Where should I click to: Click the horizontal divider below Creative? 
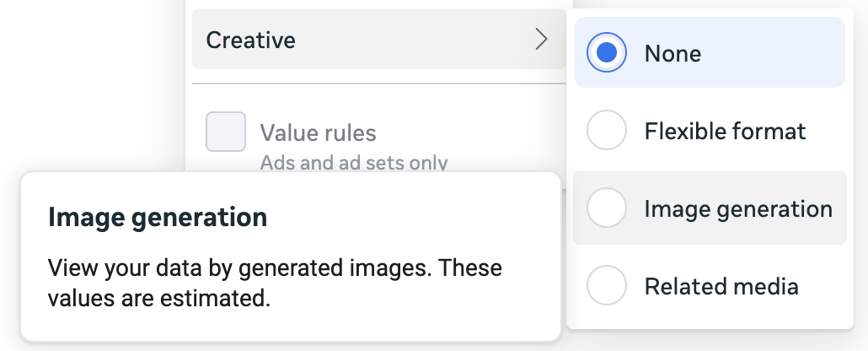[378, 84]
